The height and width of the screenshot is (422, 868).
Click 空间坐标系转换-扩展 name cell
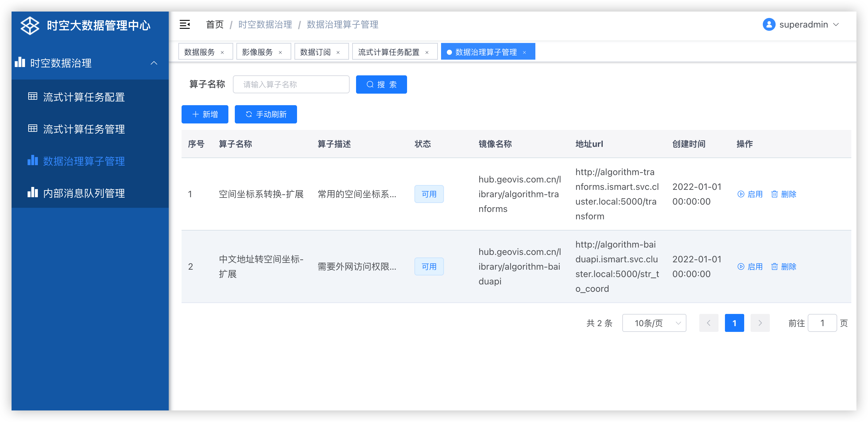point(261,194)
